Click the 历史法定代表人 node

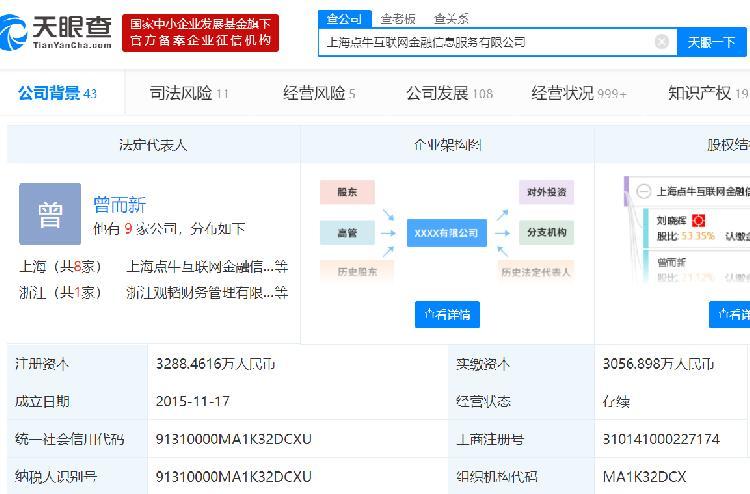coord(535,272)
